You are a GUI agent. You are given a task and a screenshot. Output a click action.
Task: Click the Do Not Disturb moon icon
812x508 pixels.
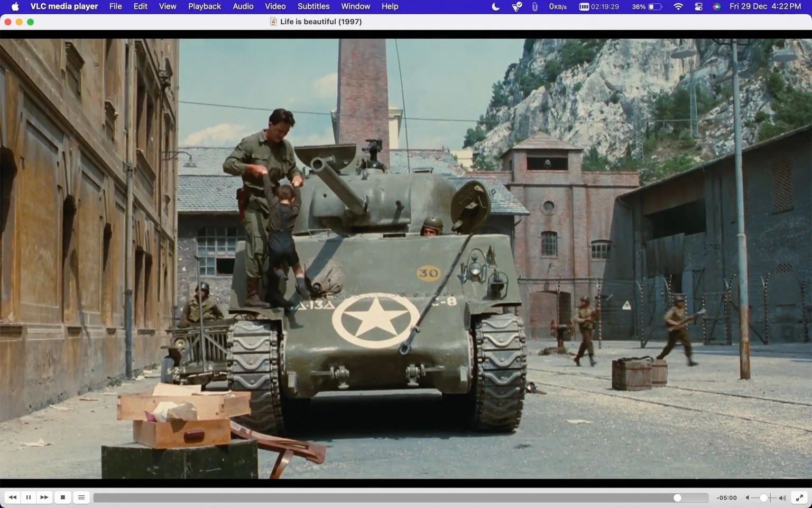click(x=495, y=6)
